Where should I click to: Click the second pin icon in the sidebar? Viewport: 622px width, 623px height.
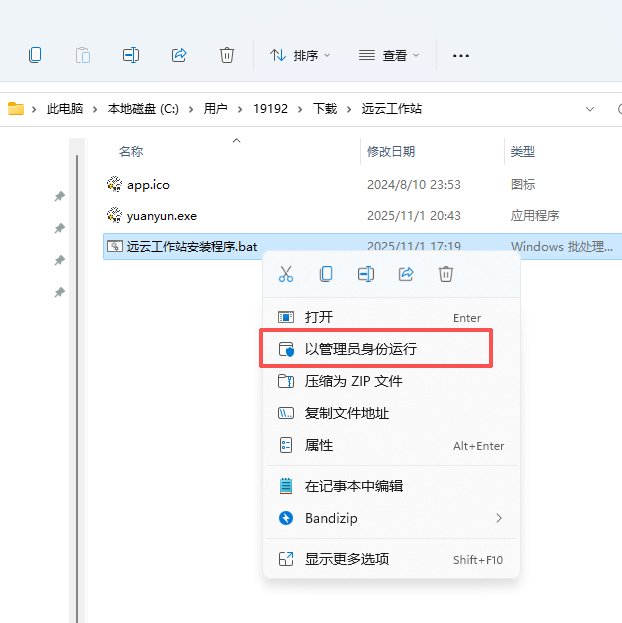pyautogui.click(x=60, y=228)
